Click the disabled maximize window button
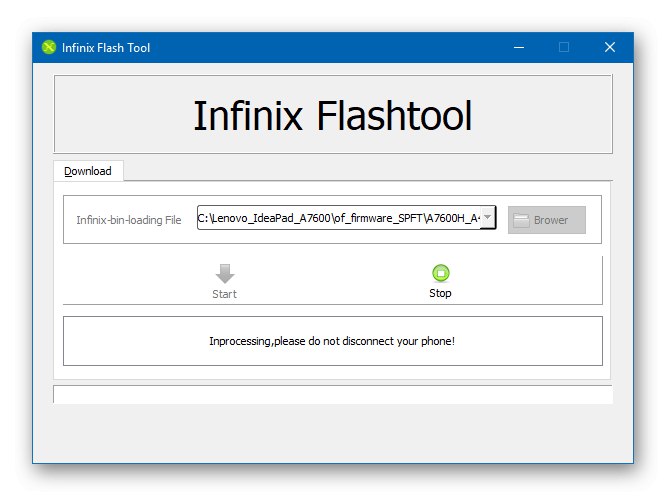The image size is (666, 496). [564, 47]
